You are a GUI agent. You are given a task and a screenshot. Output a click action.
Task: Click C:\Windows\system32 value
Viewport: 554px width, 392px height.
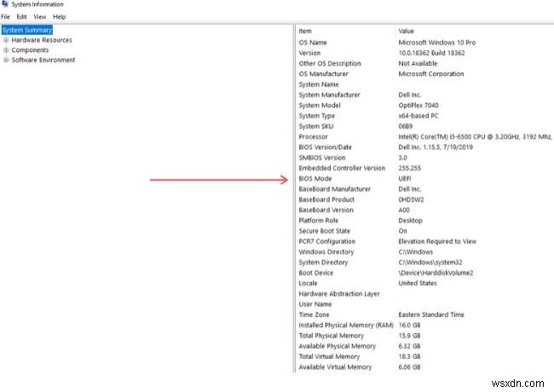[x=430, y=262]
